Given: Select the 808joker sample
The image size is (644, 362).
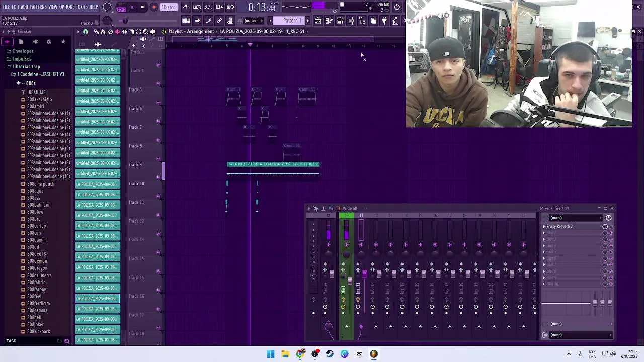Looking at the screenshot, I should [x=35, y=324].
